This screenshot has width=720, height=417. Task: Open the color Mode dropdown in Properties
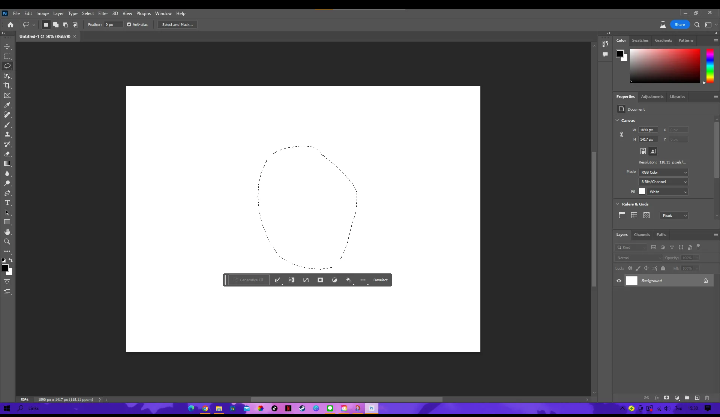click(x=664, y=172)
